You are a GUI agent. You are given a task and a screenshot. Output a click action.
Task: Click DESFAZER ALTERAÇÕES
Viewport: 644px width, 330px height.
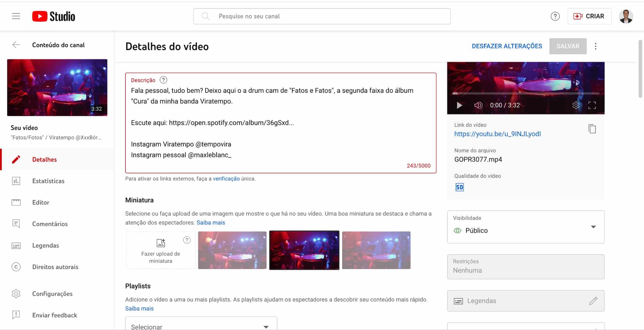tap(507, 46)
